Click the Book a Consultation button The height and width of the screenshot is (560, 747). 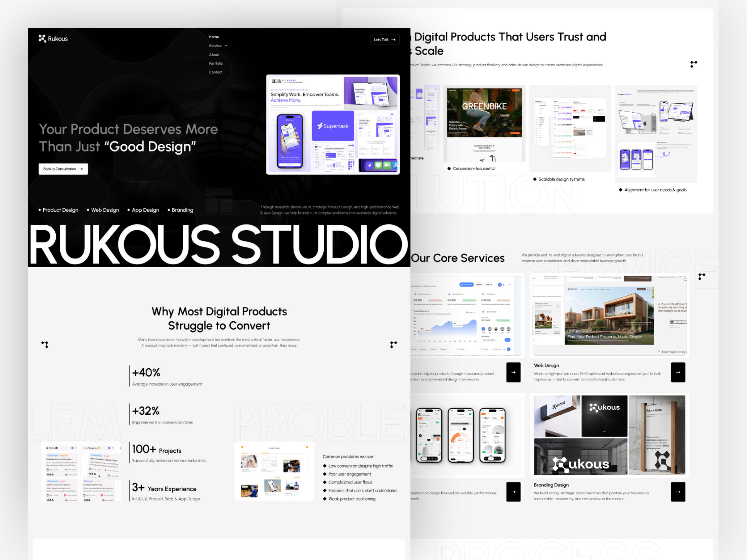(63, 169)
